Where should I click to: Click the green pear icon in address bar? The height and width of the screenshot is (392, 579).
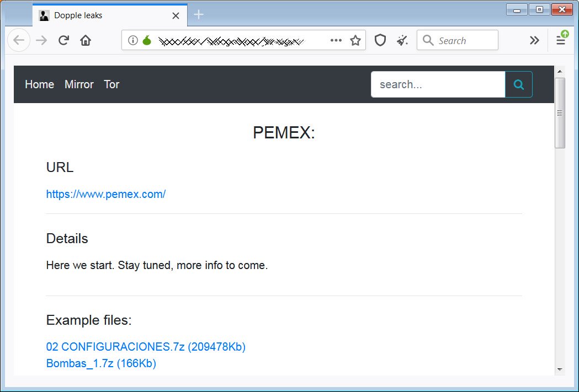pyautogui.click(x=147, y=40)
